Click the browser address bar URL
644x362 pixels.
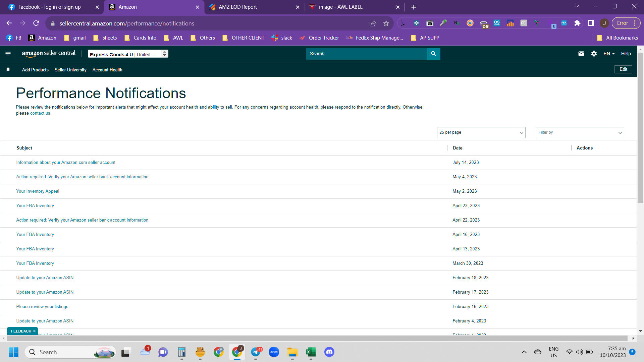pyautogui.click(x=127, y=23)
